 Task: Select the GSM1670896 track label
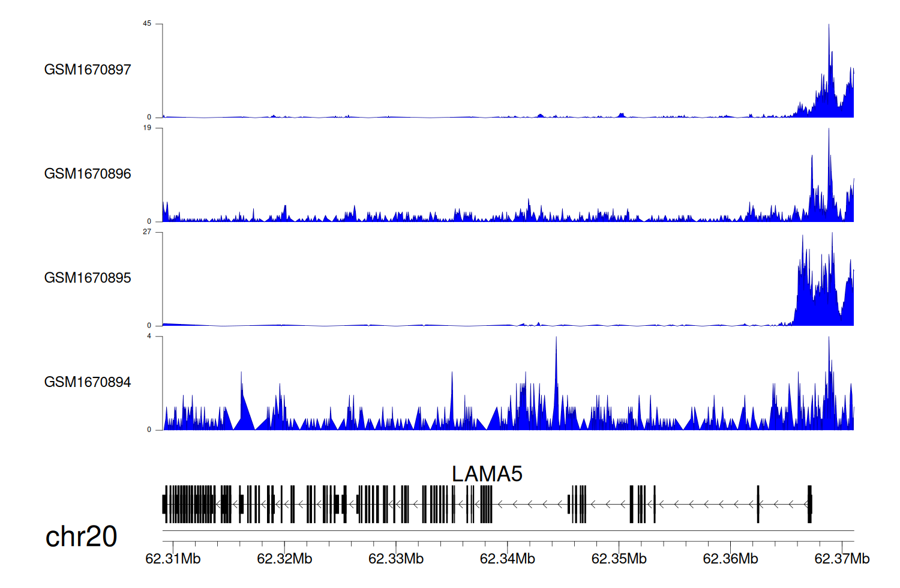tap(88, 174)
